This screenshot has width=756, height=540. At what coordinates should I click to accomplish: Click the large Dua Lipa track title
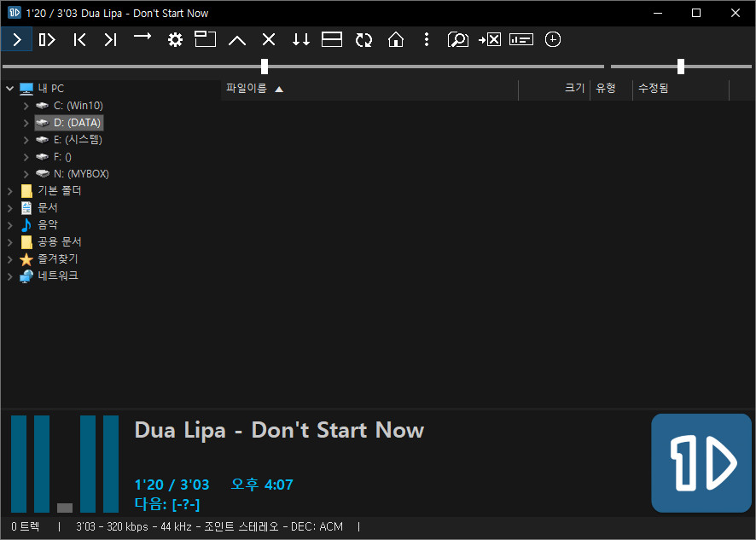279,430
